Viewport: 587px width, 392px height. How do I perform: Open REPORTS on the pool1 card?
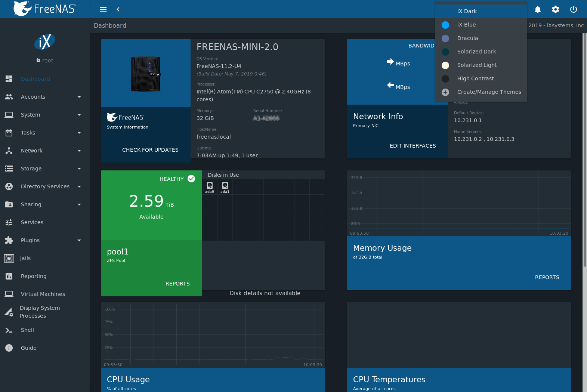(177, 284)
